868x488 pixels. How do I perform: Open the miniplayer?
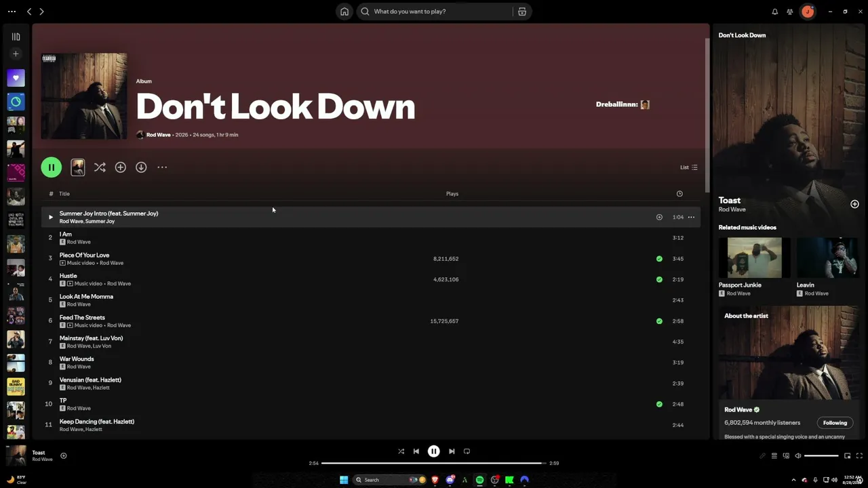(847, 456)
